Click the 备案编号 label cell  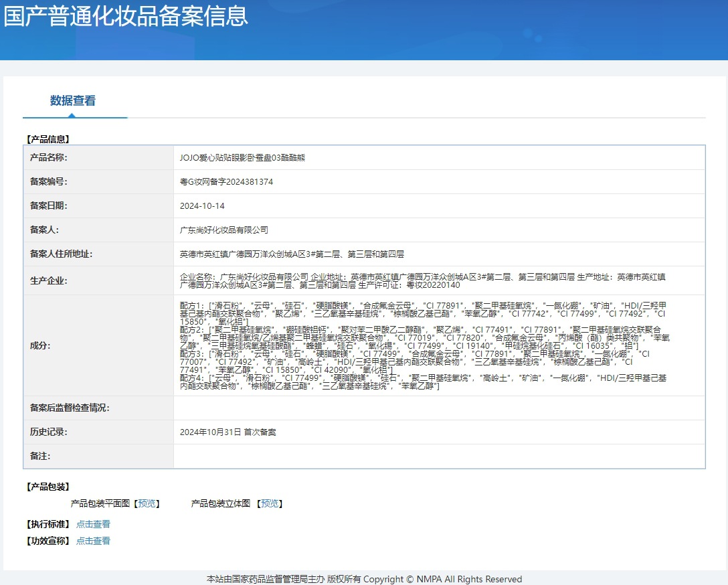[x=98, y=182]
